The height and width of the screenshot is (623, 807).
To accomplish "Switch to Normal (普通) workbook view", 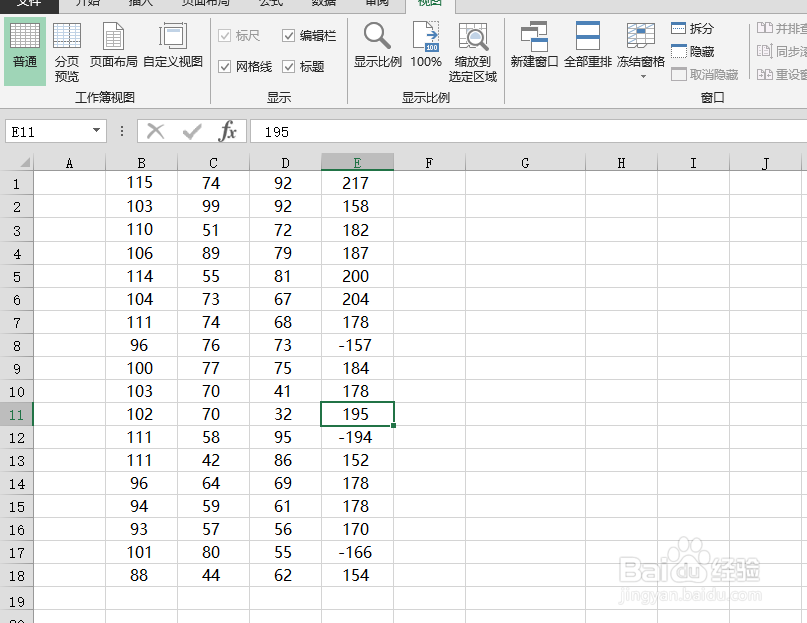I will (25, 51).
